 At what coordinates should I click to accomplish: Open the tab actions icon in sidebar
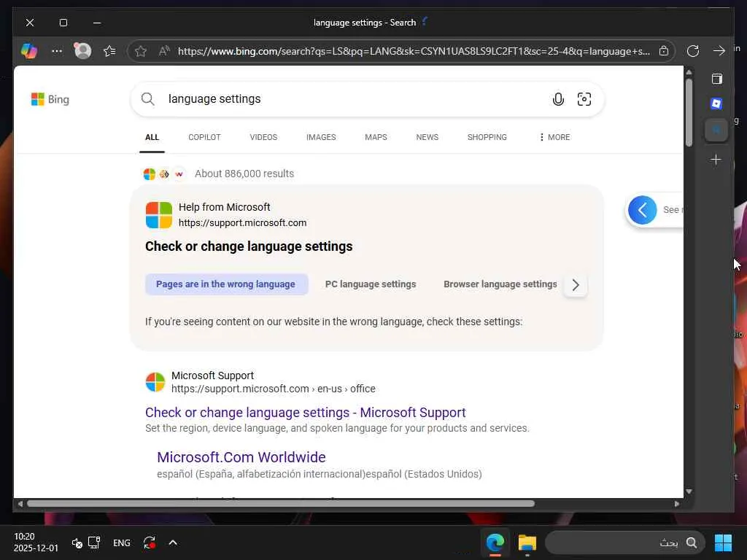pos(716,79)
